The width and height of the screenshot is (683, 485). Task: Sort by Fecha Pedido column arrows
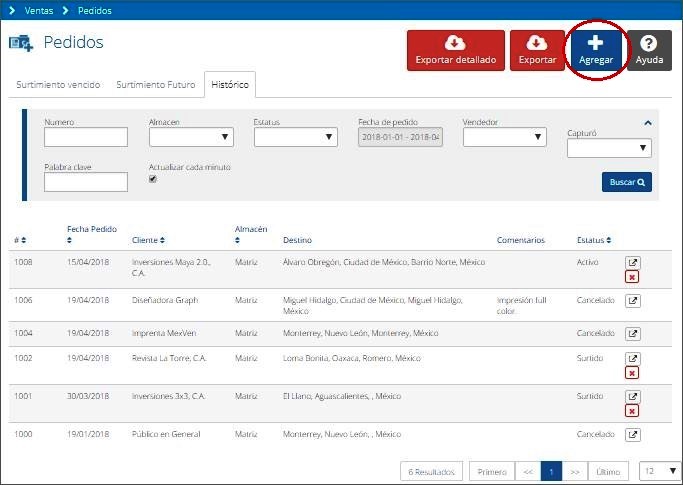tap(69, 240)
